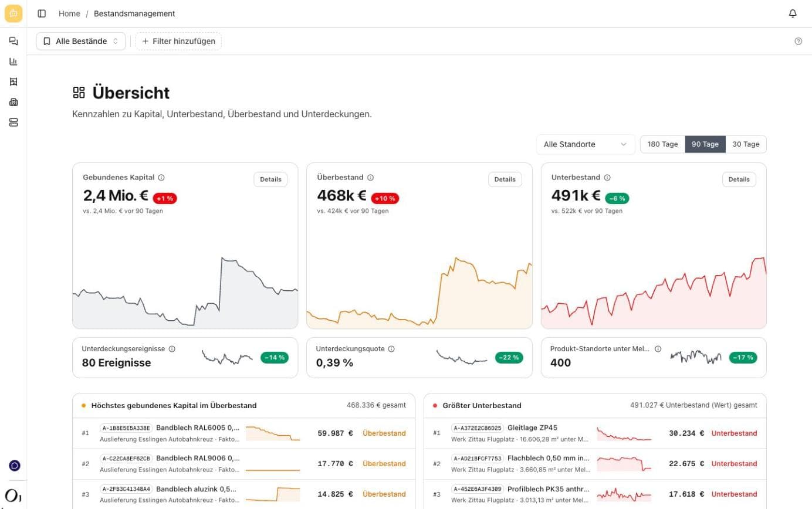Screen dimensions: 812x509
Task: Select the Bandblech aluzink row
Action: click(243, 494)
